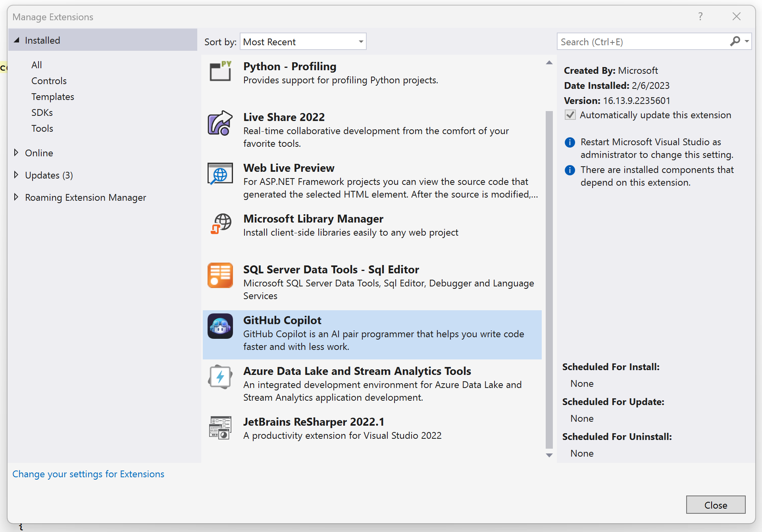Click the SQL Server Data Tools icon

click(x=220, y=275)
